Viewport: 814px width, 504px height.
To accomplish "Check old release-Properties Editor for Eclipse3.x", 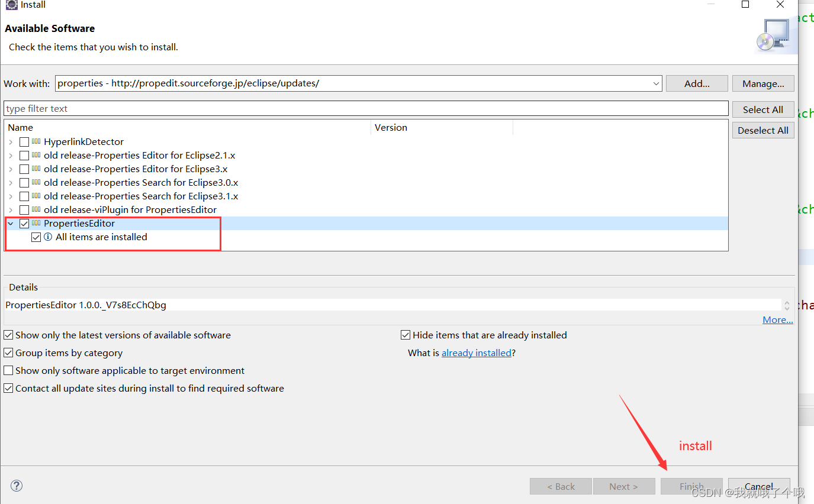I will coord(24,169).
